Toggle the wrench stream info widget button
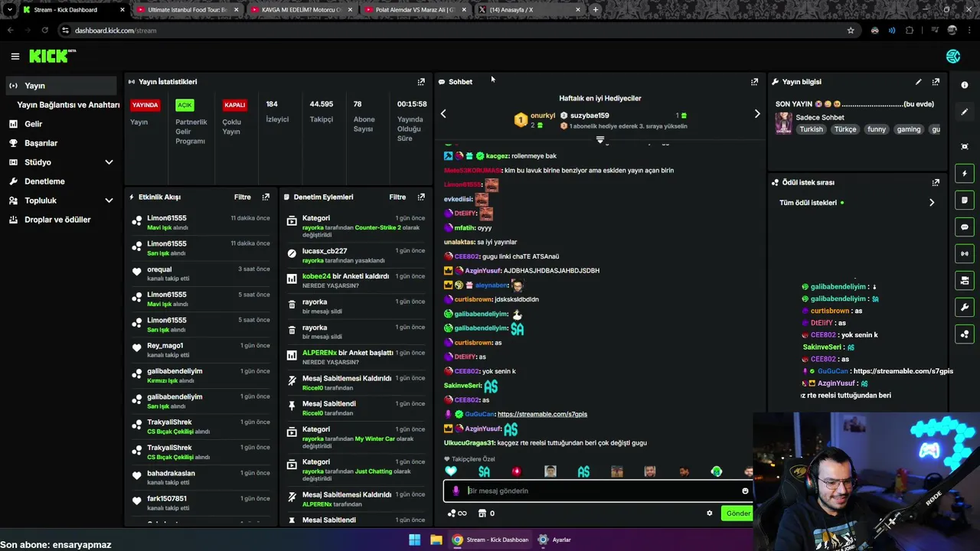 point(965,308)
